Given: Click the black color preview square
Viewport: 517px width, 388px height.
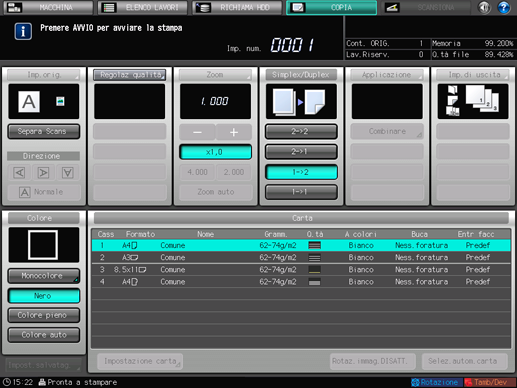Looking at the screenshot, I should point(43,245).
